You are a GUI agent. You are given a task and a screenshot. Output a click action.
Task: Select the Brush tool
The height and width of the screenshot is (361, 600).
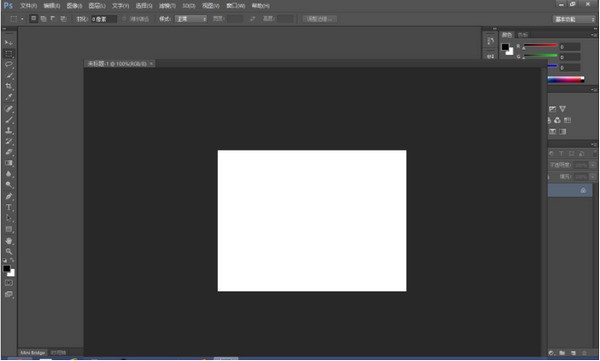click(x=8, y=120)
